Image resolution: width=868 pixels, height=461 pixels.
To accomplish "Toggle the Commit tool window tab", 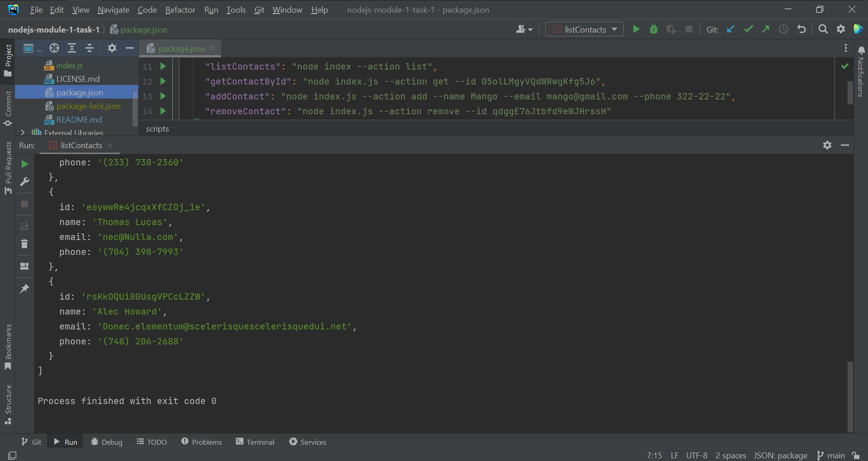I will click(8, 109).
